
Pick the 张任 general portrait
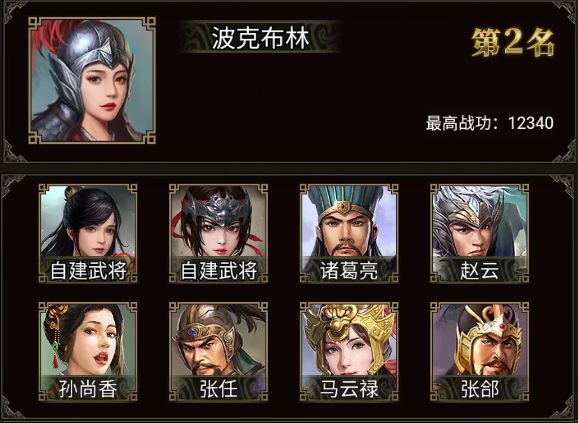(218, 352)
